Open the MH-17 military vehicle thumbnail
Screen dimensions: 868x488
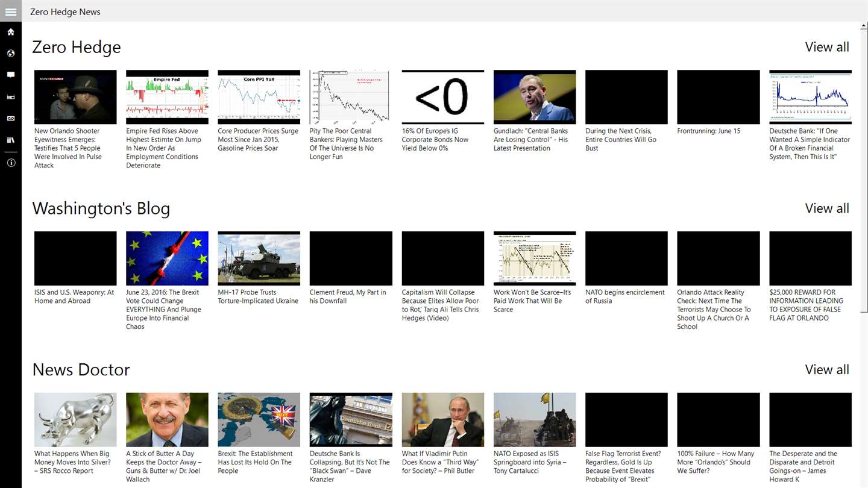(259, 258)
